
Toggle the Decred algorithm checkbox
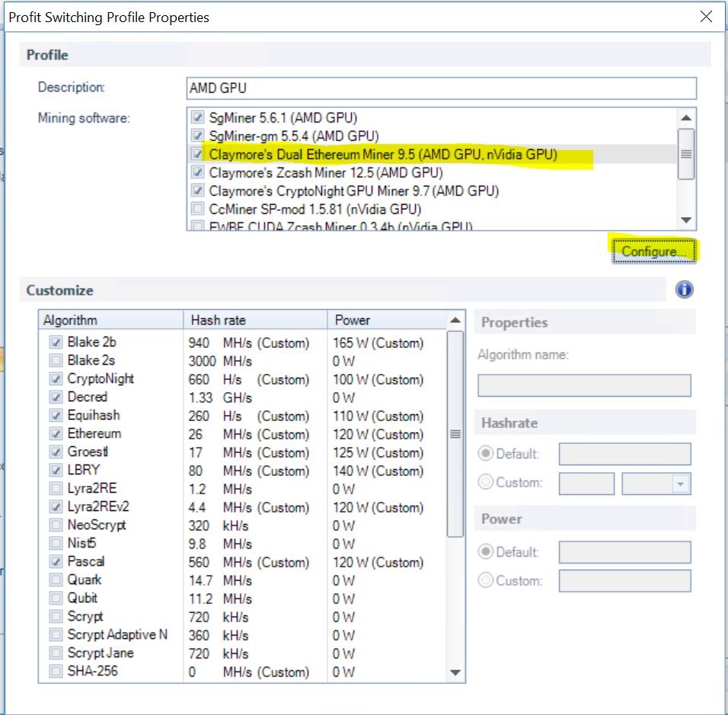pyautogui.click(x=56, y=397)
